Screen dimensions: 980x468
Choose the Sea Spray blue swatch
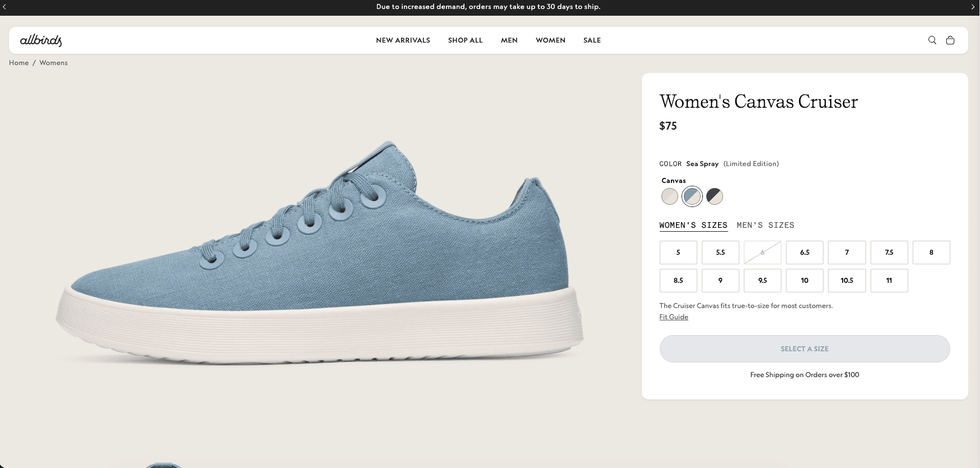click(692, 196)
